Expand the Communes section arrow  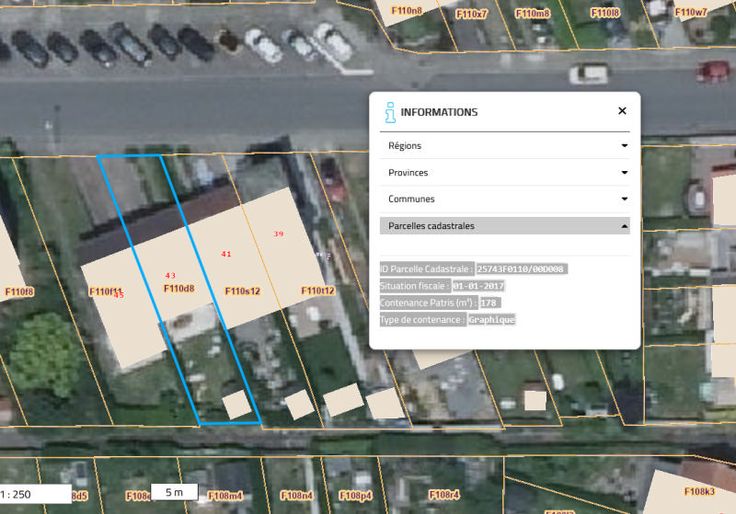[624, 199]
